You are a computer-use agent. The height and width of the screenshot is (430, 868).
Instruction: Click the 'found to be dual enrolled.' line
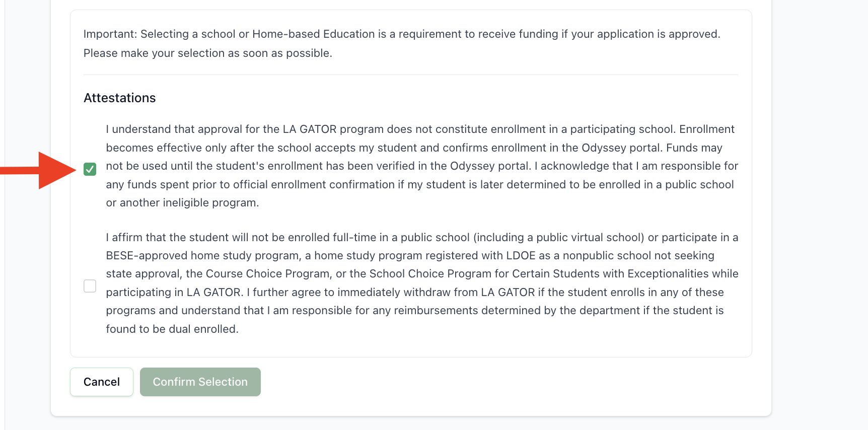[x=172, y=329]
